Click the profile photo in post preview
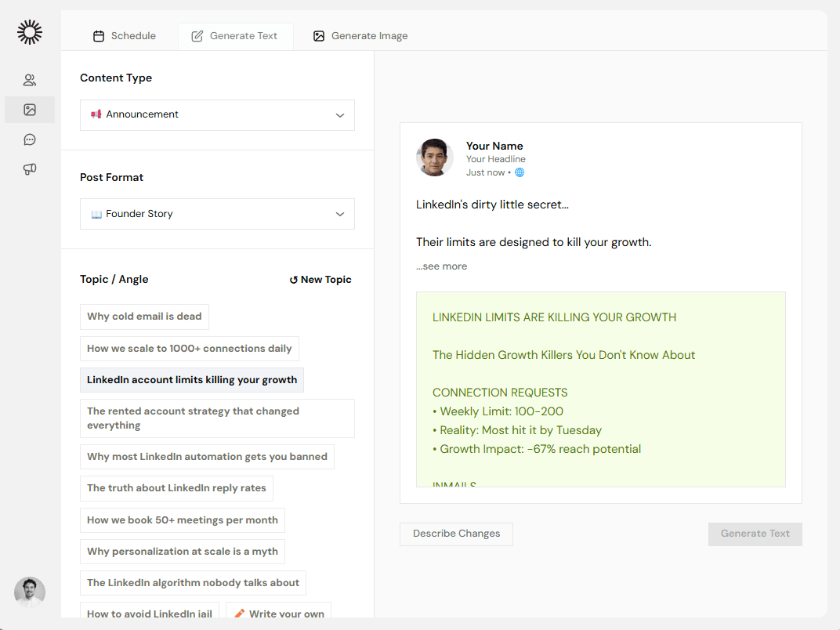Image resolution: width=840 pixels, height=630 pixels. (434, 157)
